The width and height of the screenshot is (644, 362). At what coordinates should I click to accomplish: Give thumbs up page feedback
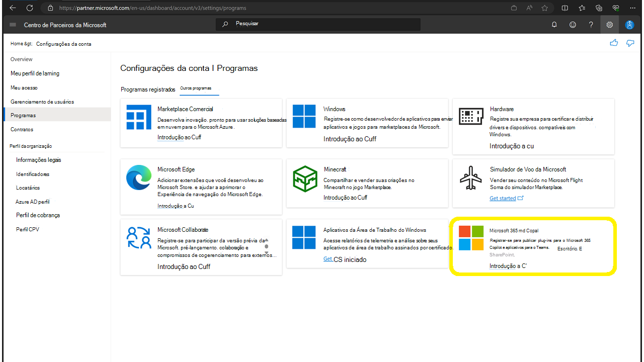[x=614, y=43]
